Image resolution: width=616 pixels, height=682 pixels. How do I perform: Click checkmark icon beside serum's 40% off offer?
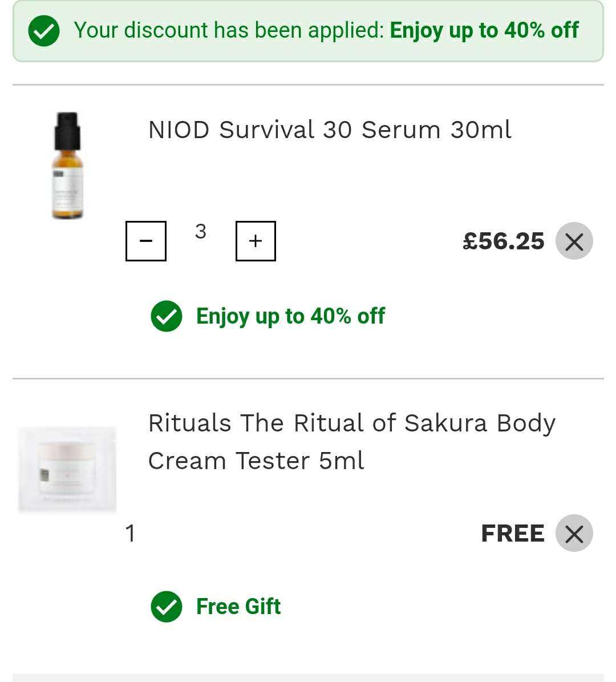click(167, 316)
